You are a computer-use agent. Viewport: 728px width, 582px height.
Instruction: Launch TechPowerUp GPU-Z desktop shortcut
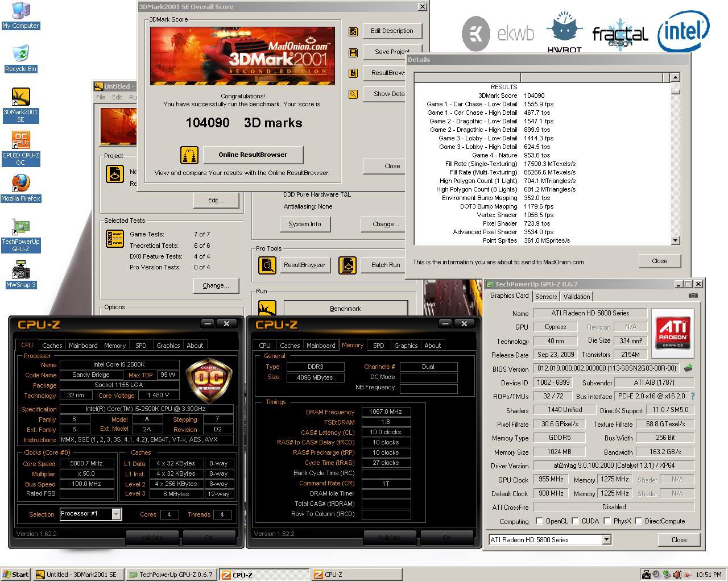pos(20,235)
